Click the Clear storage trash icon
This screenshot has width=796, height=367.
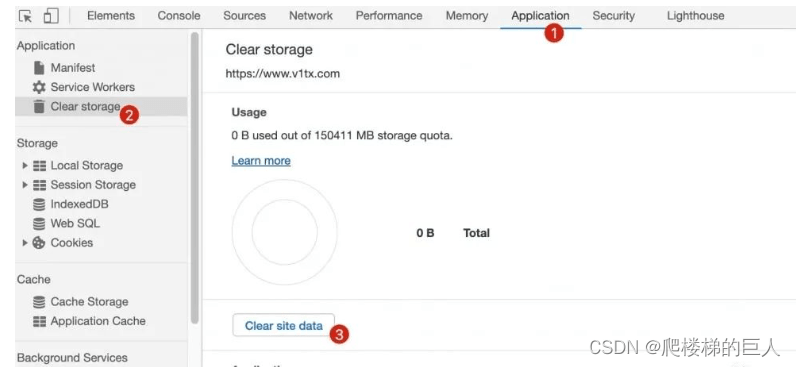click(x=39, y=106)
